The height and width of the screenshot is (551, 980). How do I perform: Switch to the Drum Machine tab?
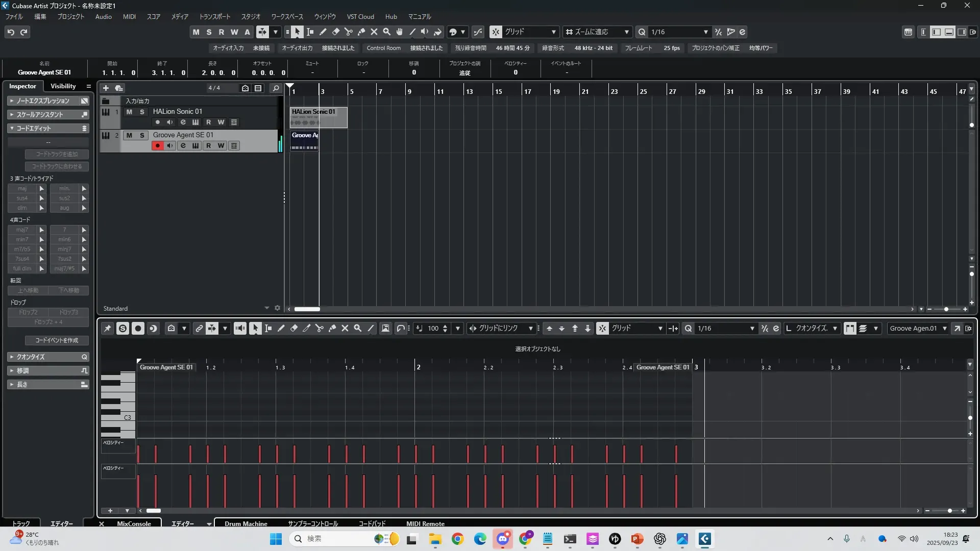coord(246,523)
